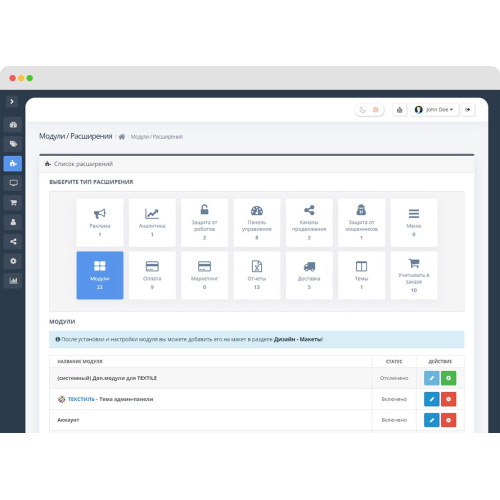Select the Отчеты extension type tile
This screenshot has width=500, height=500.
[x=257, y=275]
